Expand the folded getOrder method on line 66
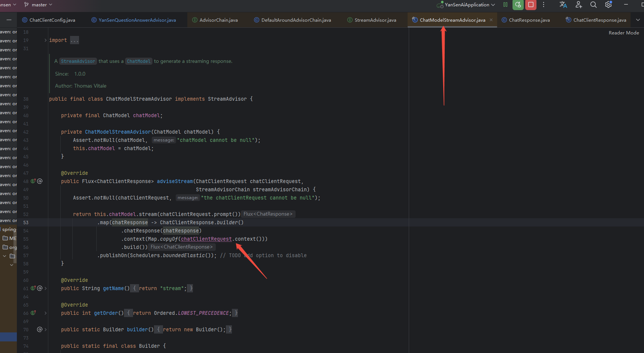 pos(46,313)
